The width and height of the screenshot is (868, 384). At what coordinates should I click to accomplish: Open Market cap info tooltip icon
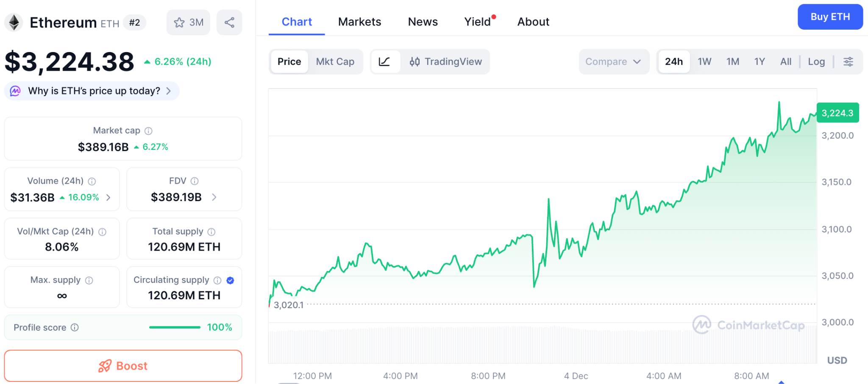click(x=148, y=131)
